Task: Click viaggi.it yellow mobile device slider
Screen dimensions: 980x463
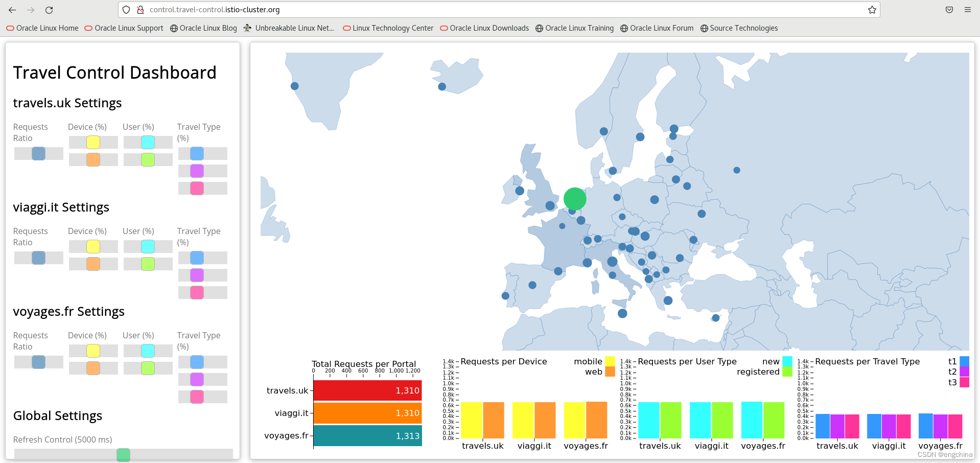Action: click(93, 246)
